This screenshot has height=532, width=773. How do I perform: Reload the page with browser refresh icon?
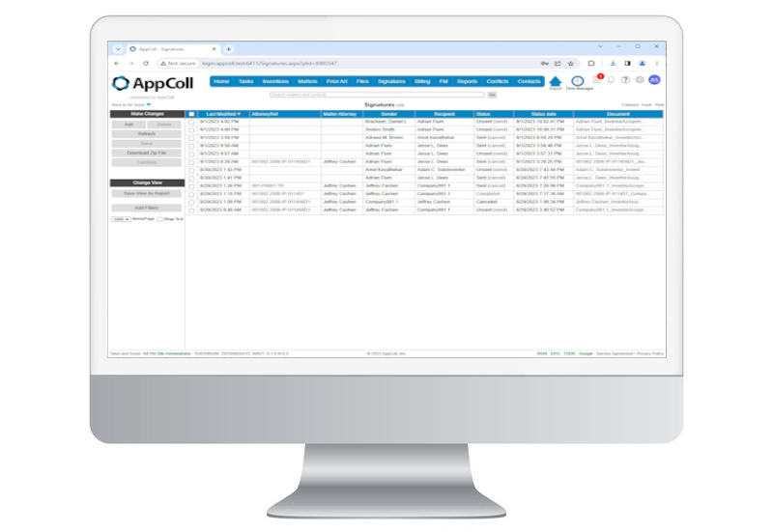click(146, 63)
